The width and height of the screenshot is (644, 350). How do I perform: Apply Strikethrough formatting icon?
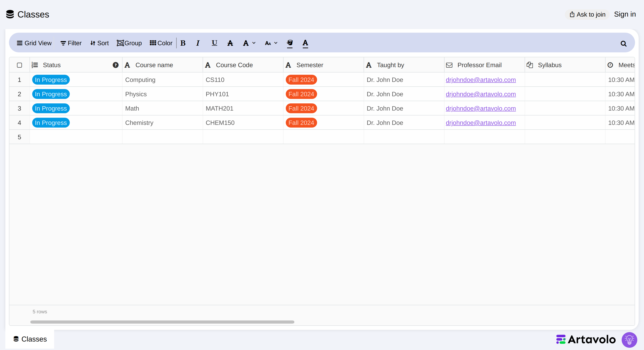[x=230, y=43]
